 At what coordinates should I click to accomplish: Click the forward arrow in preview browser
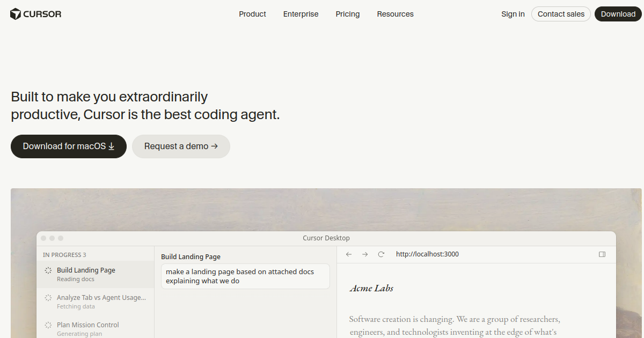tap(365, 254)
